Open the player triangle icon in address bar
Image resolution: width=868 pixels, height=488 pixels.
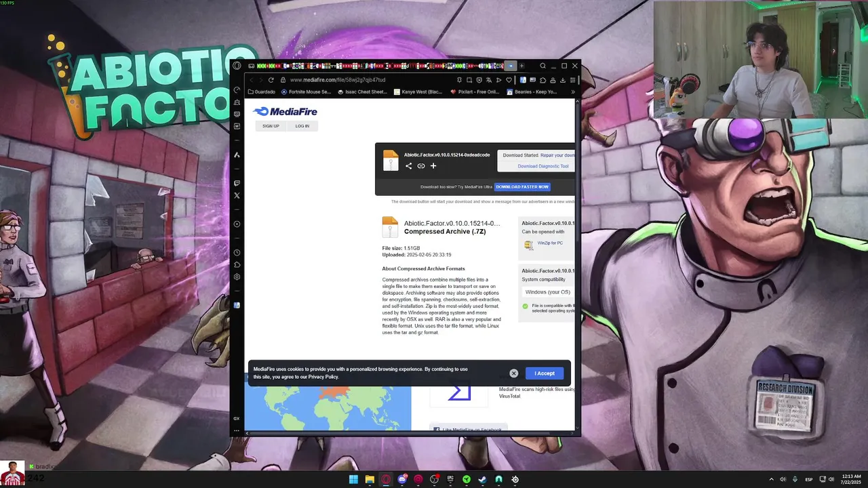click(x=498, y=80)
